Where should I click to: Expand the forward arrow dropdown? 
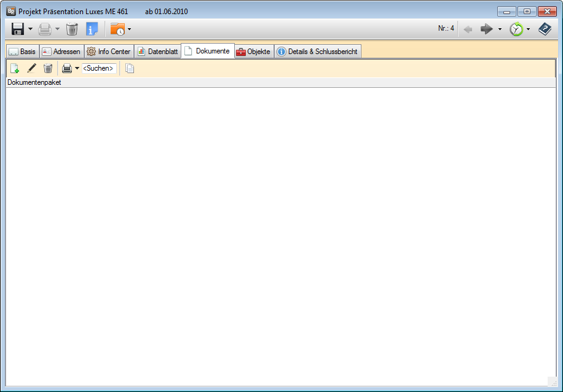[500, 29]
